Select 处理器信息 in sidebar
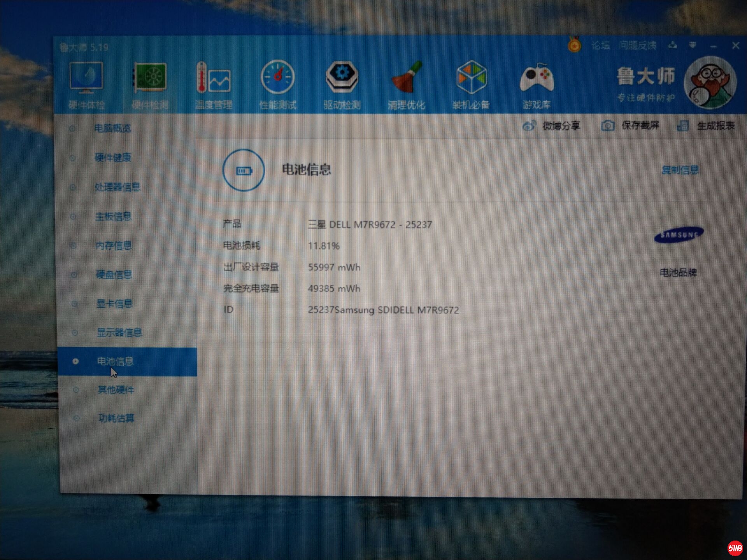The width and height of the screenshot is (747, 560). (117, 187)
